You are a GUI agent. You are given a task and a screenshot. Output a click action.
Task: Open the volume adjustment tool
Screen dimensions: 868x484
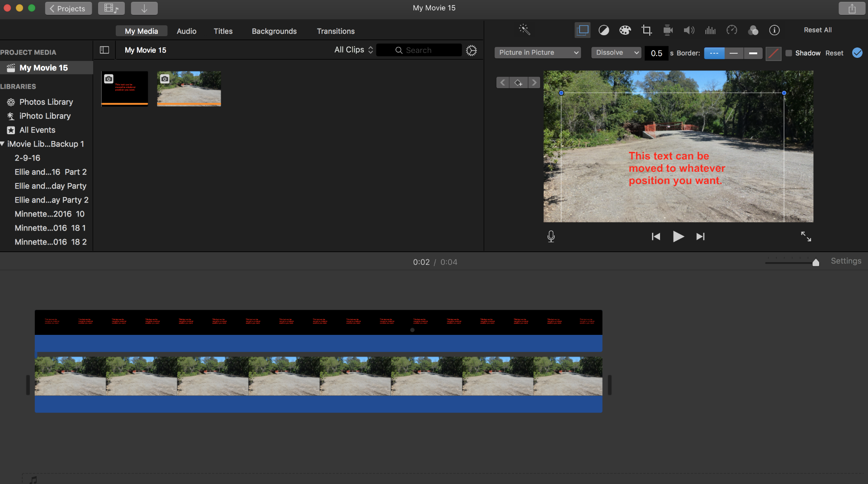pos(689,30)
